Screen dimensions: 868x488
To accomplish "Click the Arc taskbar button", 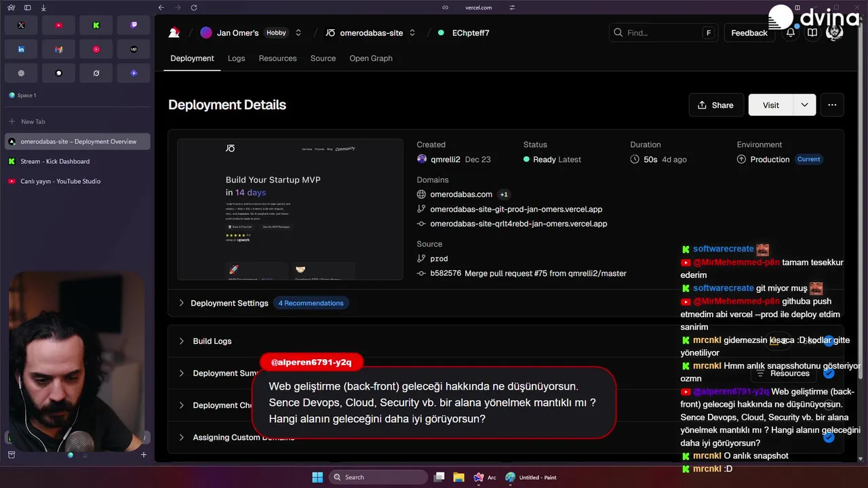I will [x=486, y=477].
